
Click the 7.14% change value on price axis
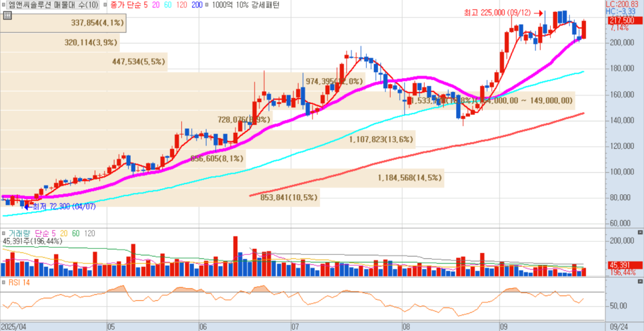pyautogui.click(x=619, y=28)
